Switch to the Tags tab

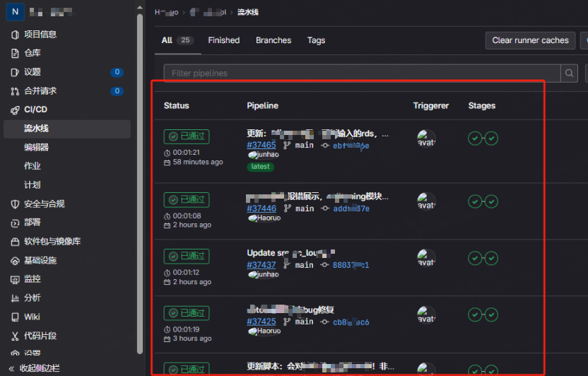tap(316, 40)
